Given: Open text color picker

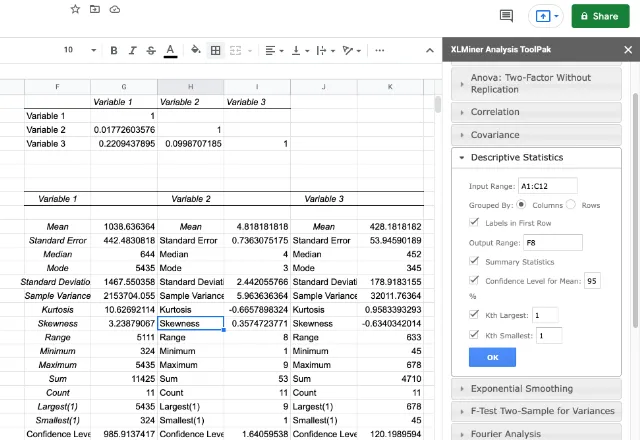Looking at the screenshot, I should pyautogui.click(x=170, y=51).
